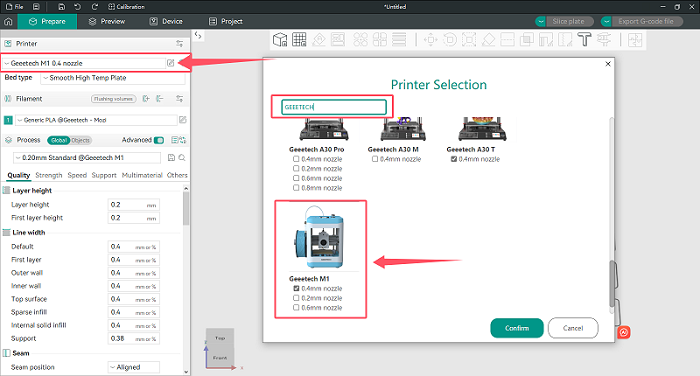Click the Variable layer height icon
The image size is (700, 376).
coord(399,40)
